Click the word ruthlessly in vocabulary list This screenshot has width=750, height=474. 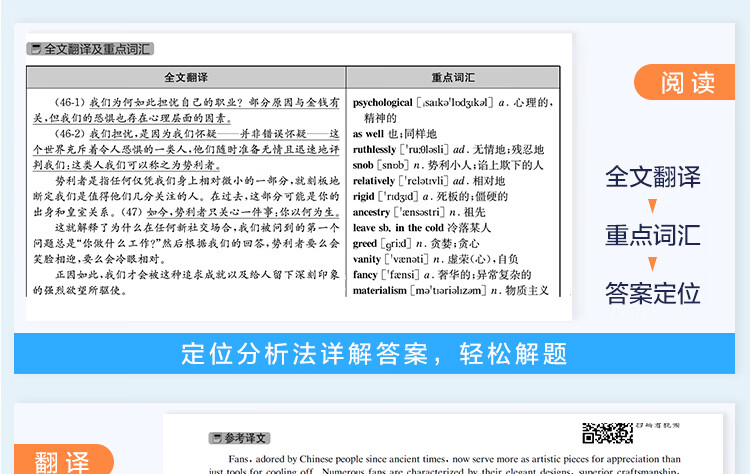coord(374,149)
